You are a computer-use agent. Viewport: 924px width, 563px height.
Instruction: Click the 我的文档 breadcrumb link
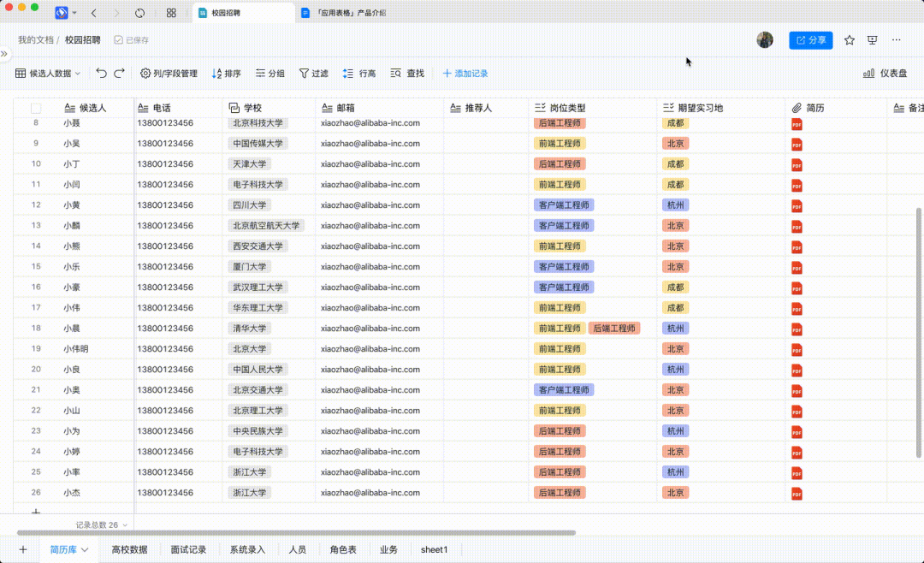click(x=36, y=40)
